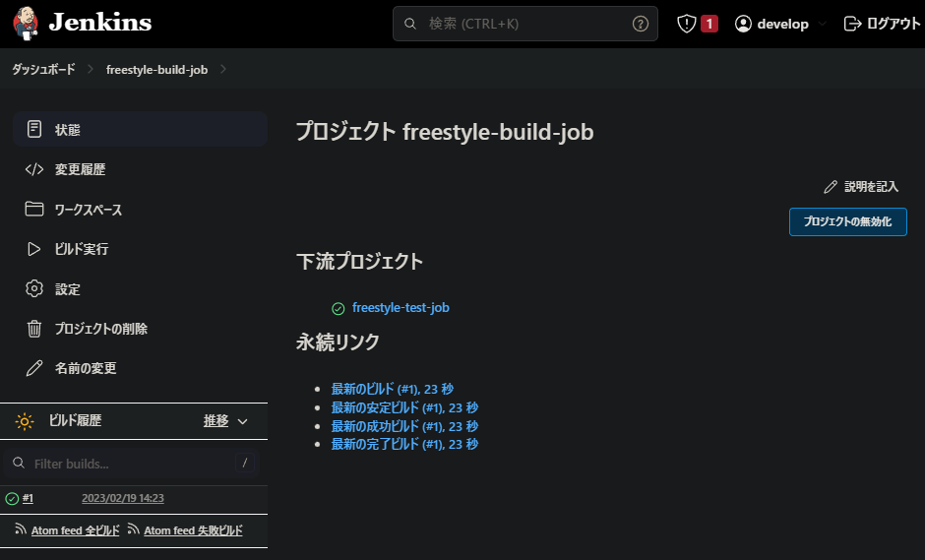Click the 永続リンク section heading
The width and height of the screenshot is (925, 560).
[338, 342]
